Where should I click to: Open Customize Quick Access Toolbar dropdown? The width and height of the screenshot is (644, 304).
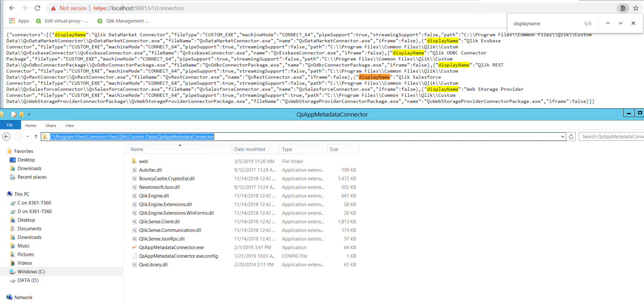tap(29, 115)
